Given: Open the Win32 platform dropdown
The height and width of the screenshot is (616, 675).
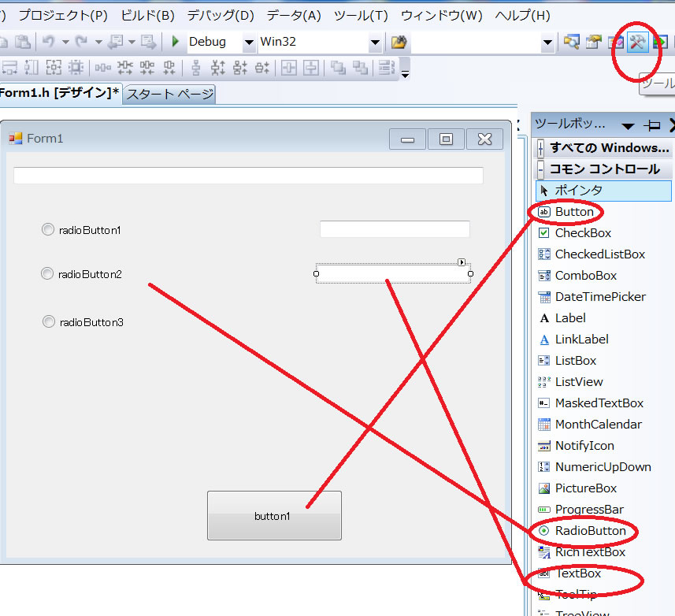Looking at the screenshot, I should coord(374,43).
